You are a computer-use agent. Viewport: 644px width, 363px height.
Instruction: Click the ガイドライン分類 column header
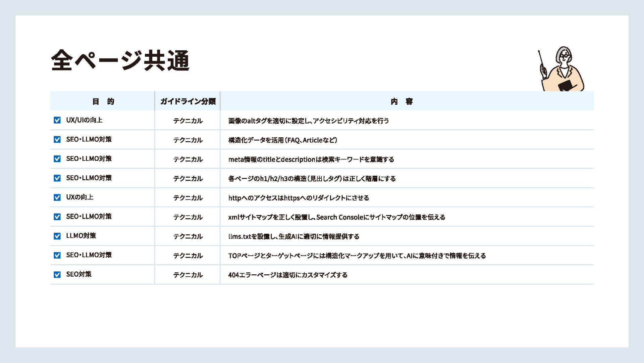(x=188, y=101)
